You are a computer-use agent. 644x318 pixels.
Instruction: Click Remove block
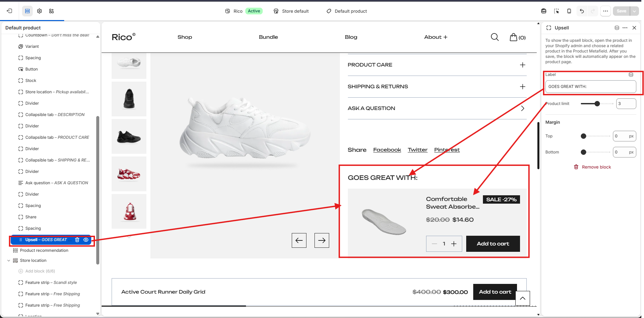tap(592, 167)
